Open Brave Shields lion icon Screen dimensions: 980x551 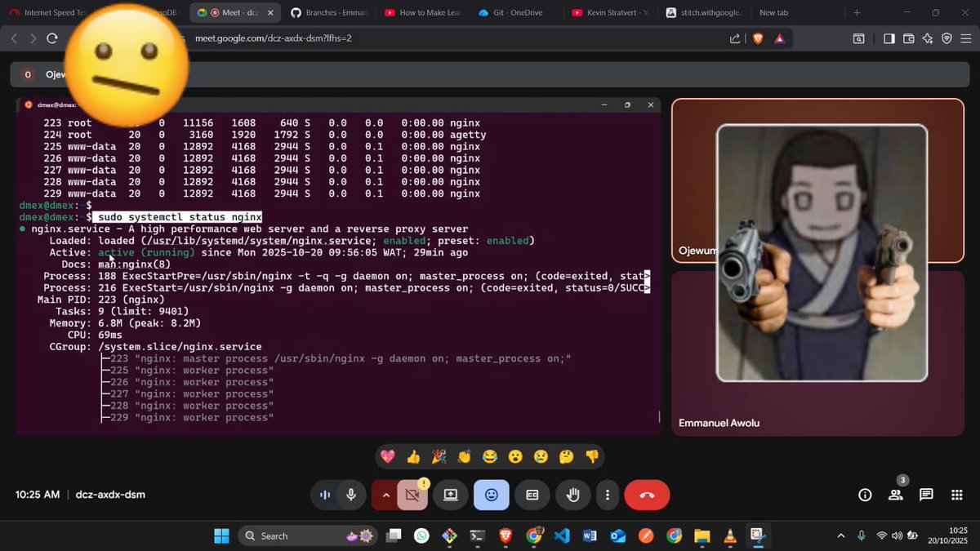[758, 38]
